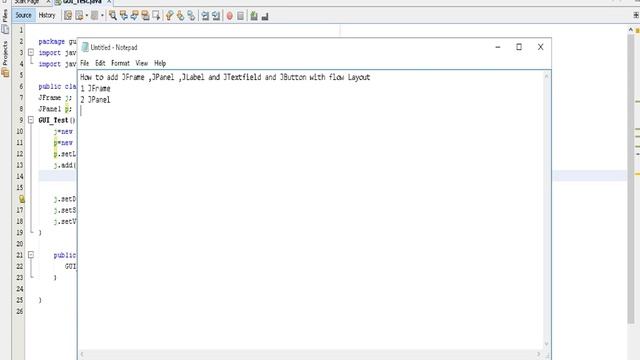The image size is (640, 360).
Task: Click the Find Previous Occurrence icon
Action: [123, 16]
